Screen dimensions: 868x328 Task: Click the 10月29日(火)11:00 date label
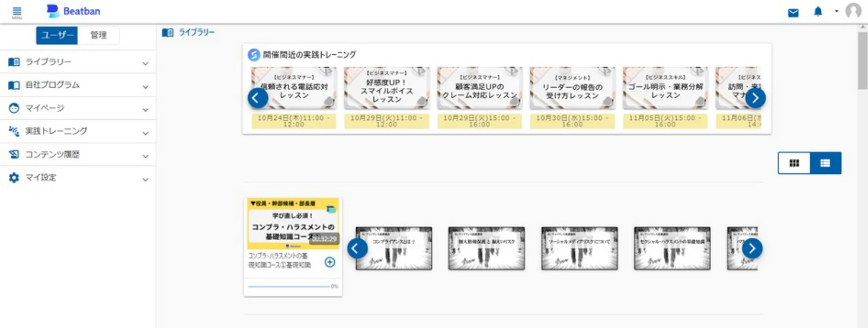click(386, 121)
